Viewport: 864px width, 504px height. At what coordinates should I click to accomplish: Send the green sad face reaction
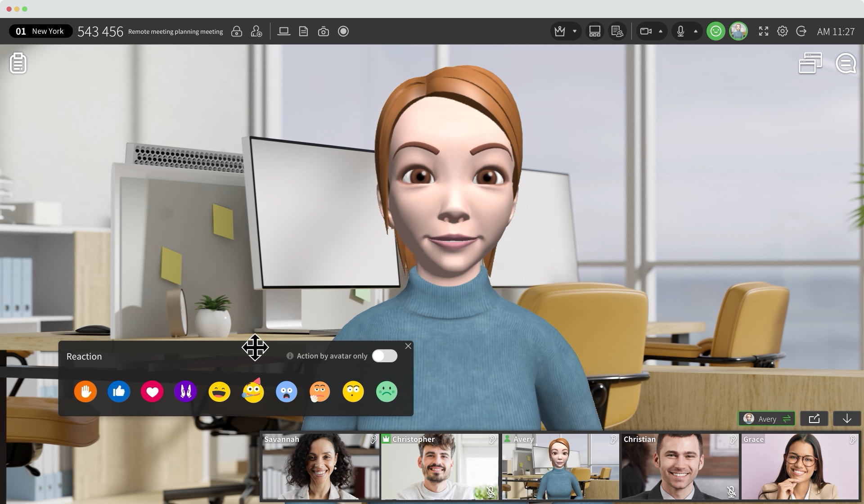point(387,391)
